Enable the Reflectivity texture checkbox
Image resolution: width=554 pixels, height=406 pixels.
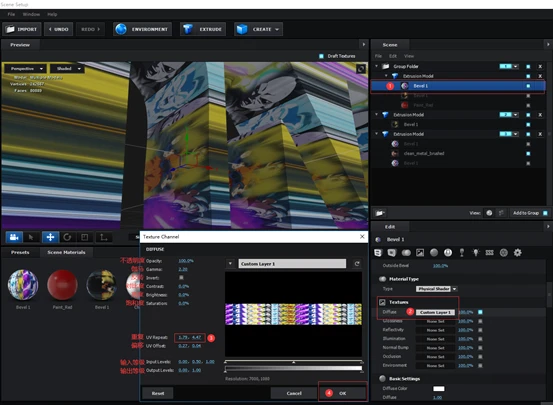click(x=480, y=330)
